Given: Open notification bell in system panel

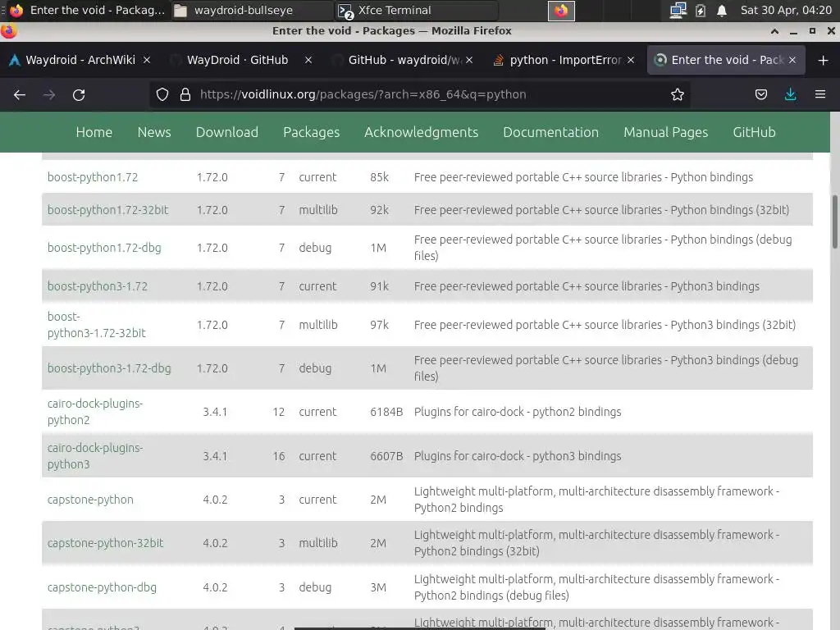Looking at the screenshot, I should (722, 11).
